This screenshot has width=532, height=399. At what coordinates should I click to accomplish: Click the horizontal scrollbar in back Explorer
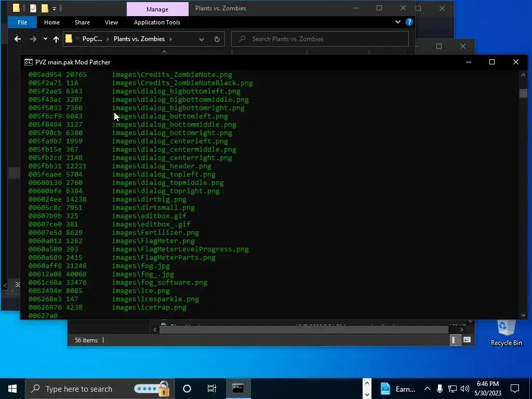303,329
